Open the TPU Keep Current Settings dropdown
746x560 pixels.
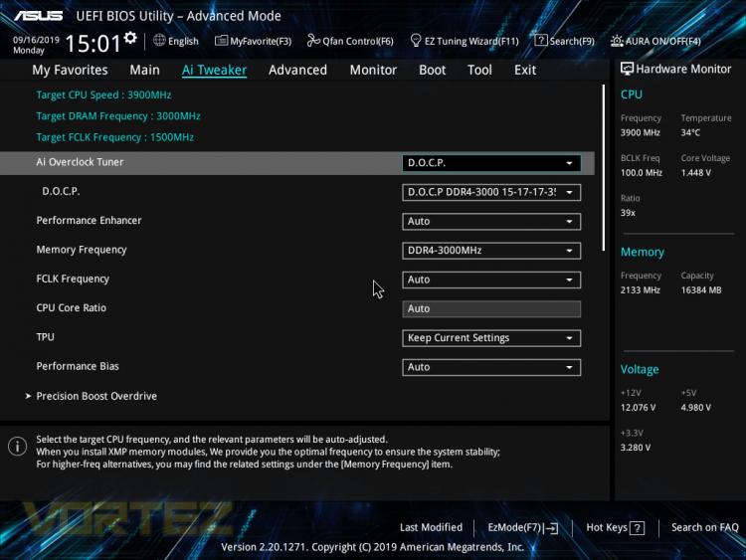(x=491, y=338)
